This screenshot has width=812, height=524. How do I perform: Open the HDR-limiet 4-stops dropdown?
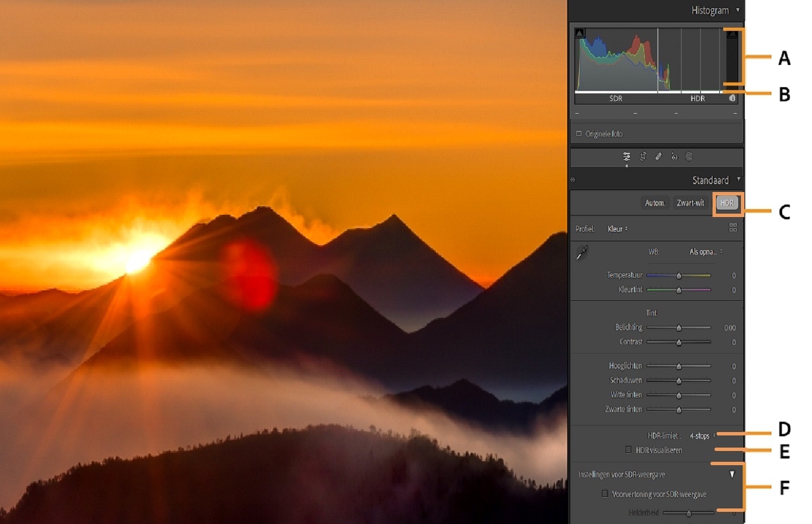(700, 436)
